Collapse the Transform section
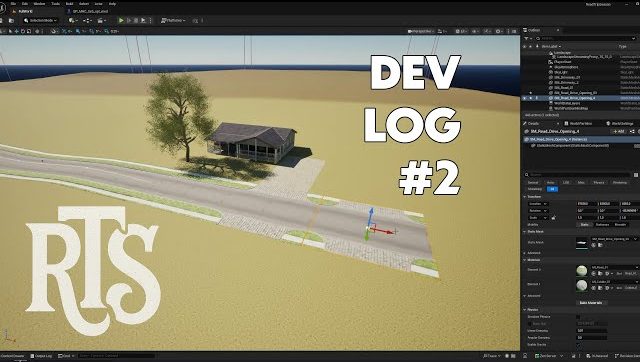 click(x=525, y=197)
